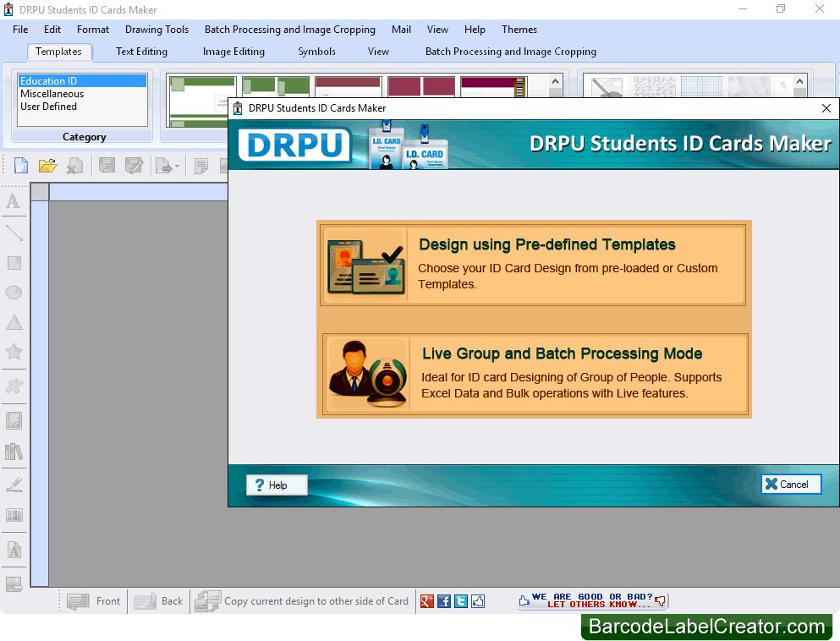Open the Edit menu
Image resolution: width=840 pixels, height=641 pixels.
[x=52, y=30]
